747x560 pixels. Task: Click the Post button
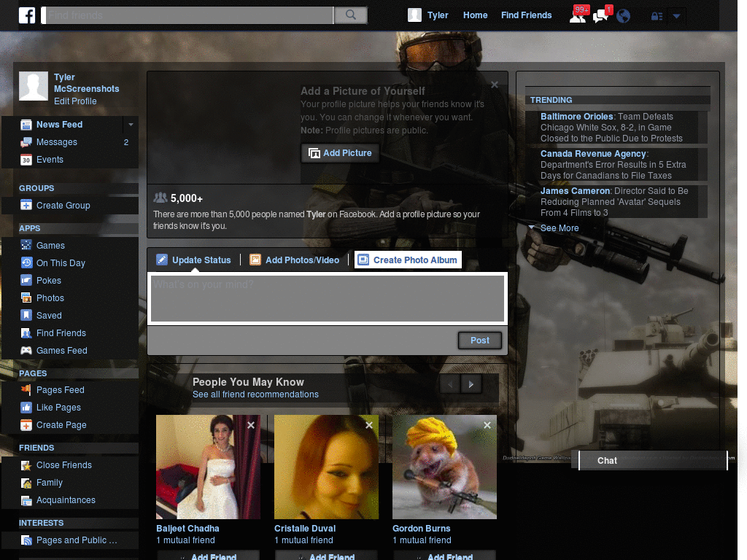(480, 341)
